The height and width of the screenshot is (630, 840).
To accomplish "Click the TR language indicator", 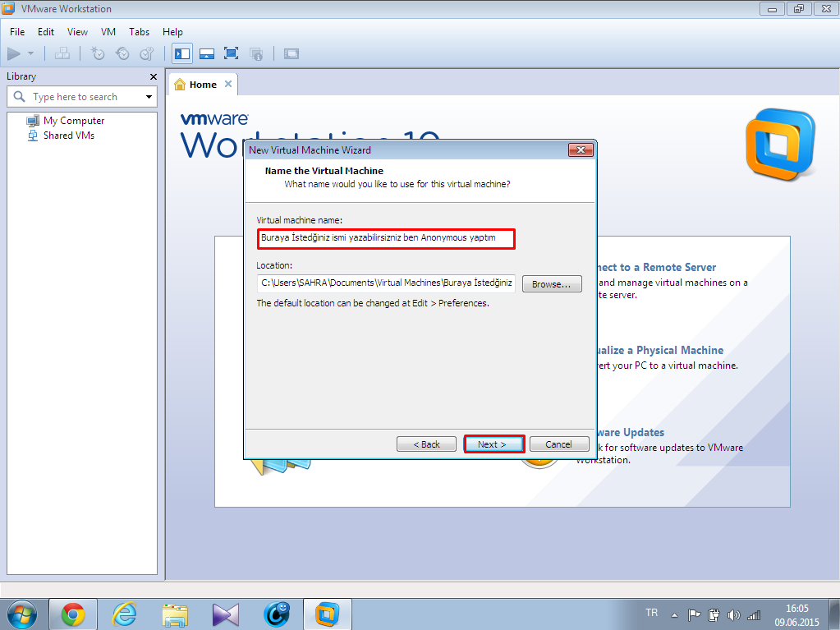I will click(651, 612).
